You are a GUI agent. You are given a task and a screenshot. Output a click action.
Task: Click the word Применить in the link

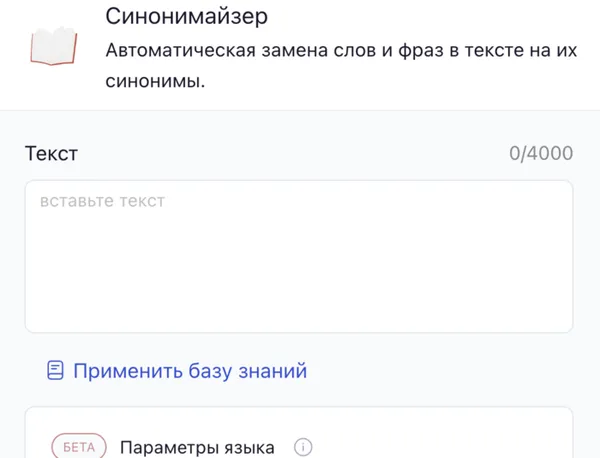(127, 371)
